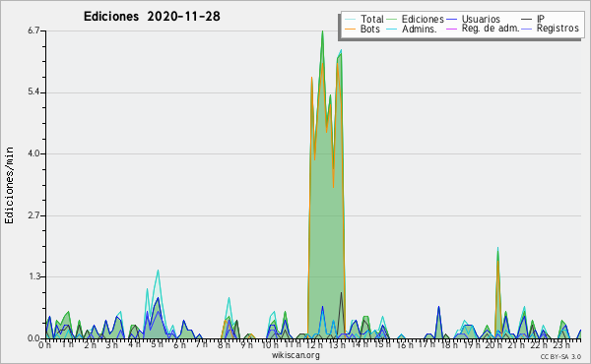The width and height of the screenshot is (591, 364).
Task: Click the 6.7 y-axis value
Action: (33, 30)
